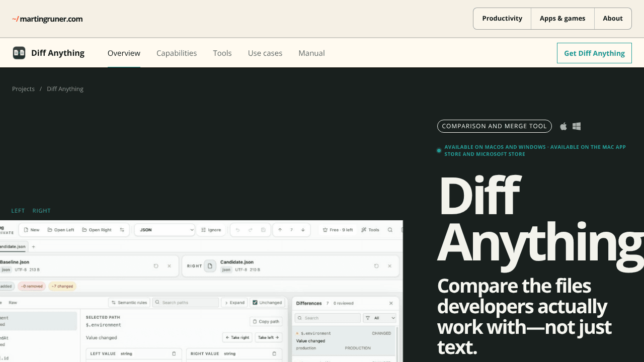Click the Copy path button

click(266, 321)
